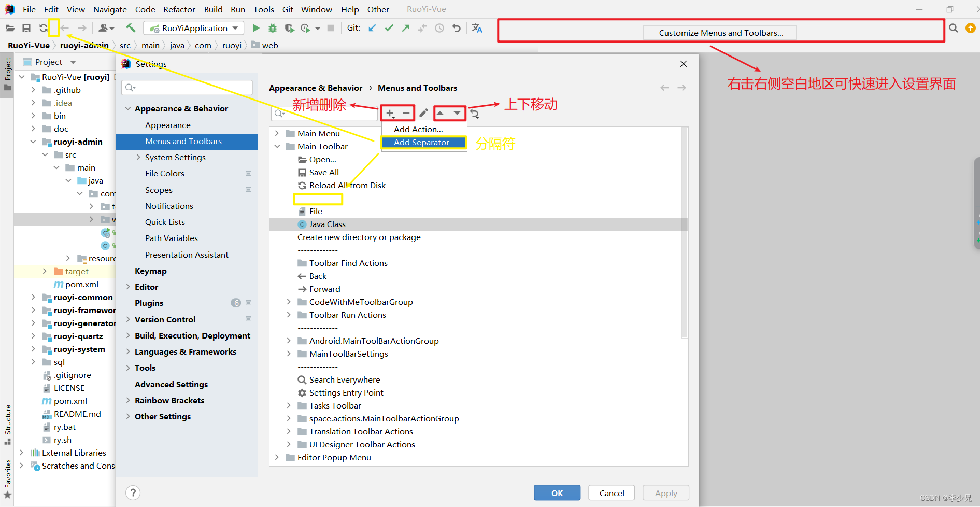
Task: Click the help question mark button
Action: [x=133, y=492]
